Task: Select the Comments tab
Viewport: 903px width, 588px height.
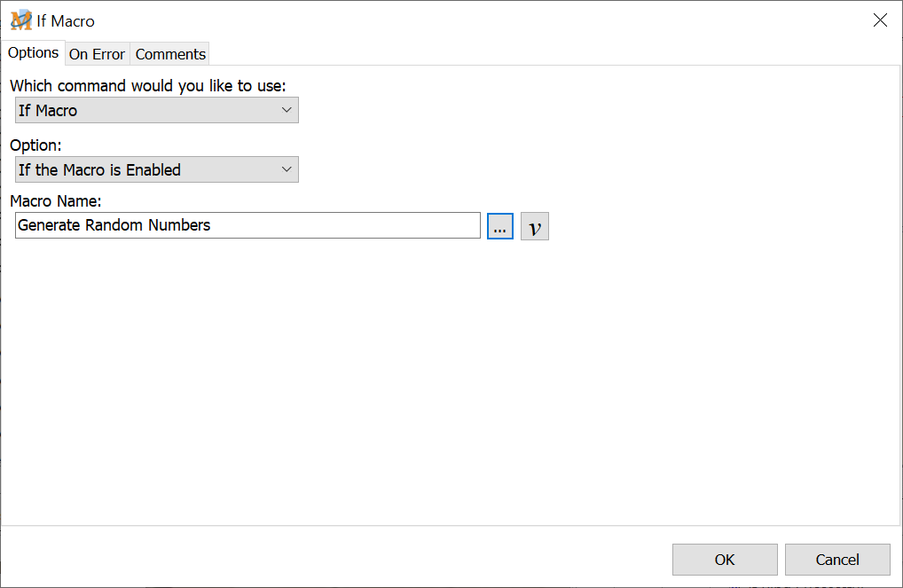Action: click(x=170, y=54)
